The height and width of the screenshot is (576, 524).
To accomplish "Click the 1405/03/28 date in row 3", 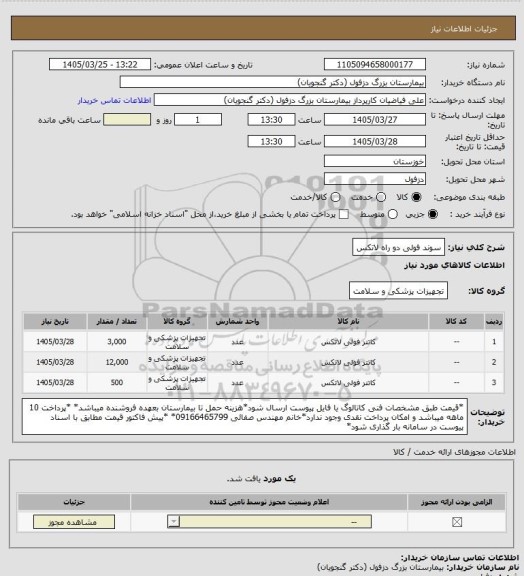I will pyautogui.click(x=55, y=383).
